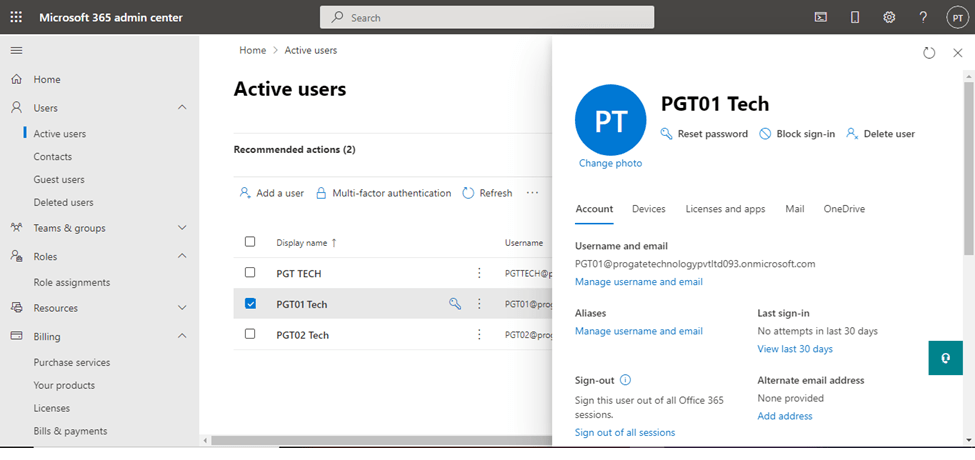This screenshot has width=975, height=460.
Task: Open the app launcher waffle icon
Action: pos(16,17)
